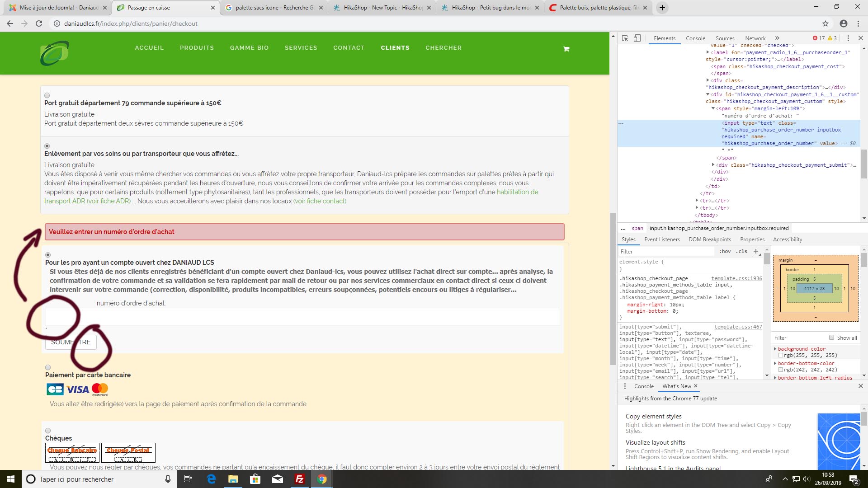Expand the hikashop_checkout_payment_submit div node
The width and height of the screenshot is (868, 488).
tap(713, 165)
